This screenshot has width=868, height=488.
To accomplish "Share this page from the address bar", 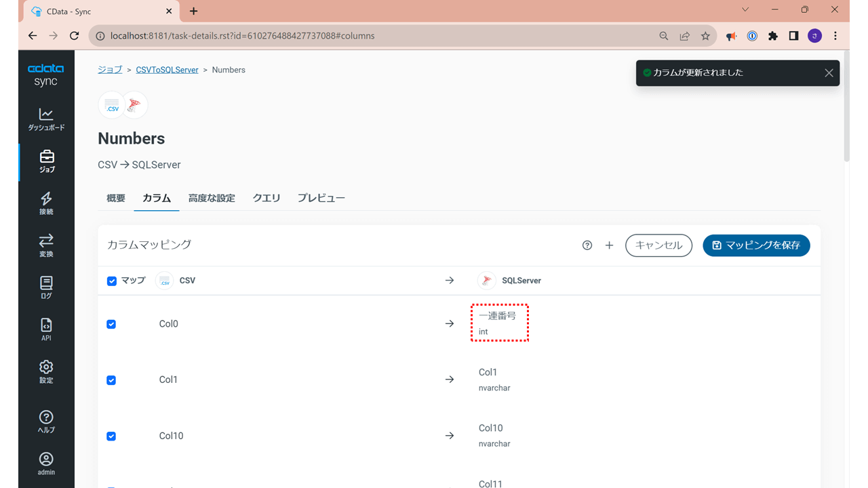I will pyautogui.click(x=685, y=36).
